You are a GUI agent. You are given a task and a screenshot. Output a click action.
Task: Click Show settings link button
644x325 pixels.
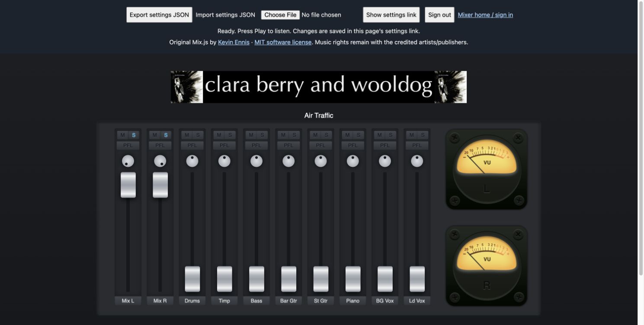tap(391, 15)
